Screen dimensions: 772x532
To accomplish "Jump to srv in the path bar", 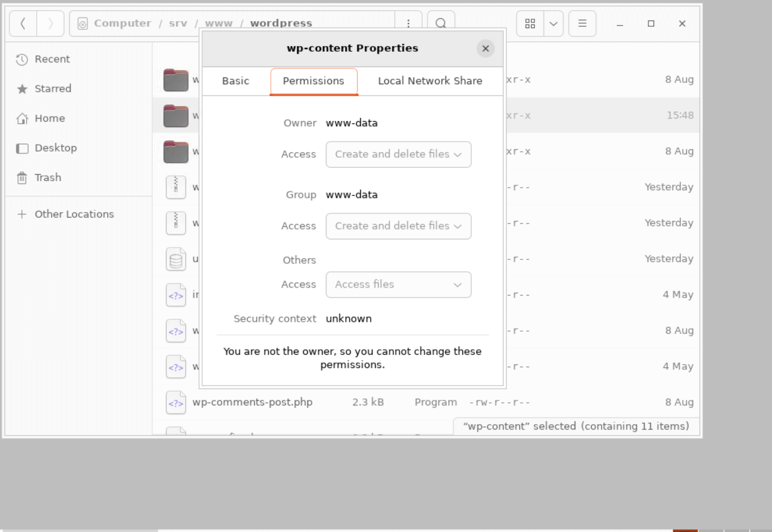I will tap(178, 24).
